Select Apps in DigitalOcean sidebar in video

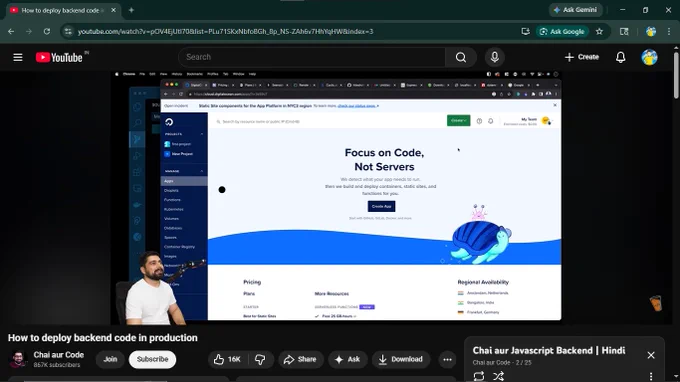(x=184, y=181)
